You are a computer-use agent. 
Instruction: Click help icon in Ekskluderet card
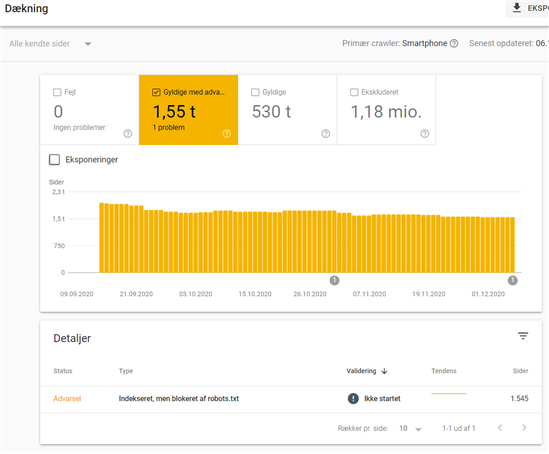click(425, 133)
